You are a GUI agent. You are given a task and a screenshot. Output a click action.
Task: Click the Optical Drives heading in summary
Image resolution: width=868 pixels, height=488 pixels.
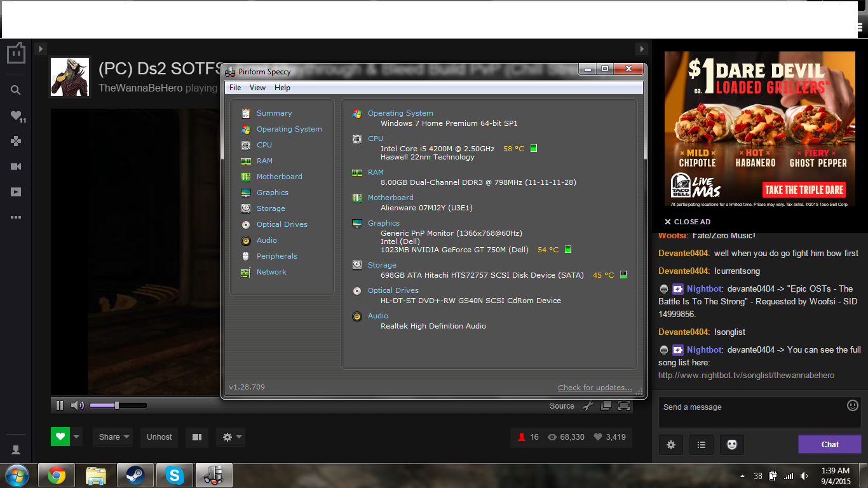point(393,290)
